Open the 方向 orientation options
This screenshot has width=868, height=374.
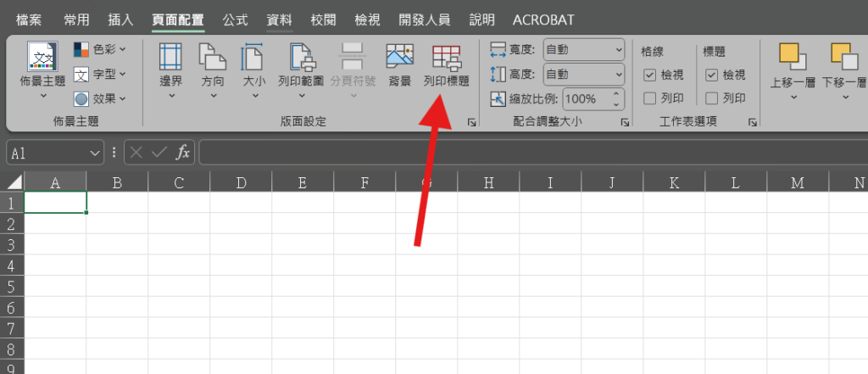tap(213, 58)
